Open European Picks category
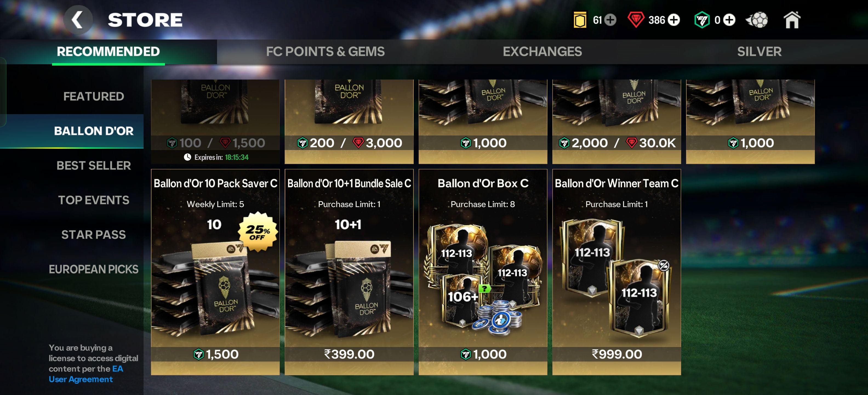 click(x=94, y=269)
